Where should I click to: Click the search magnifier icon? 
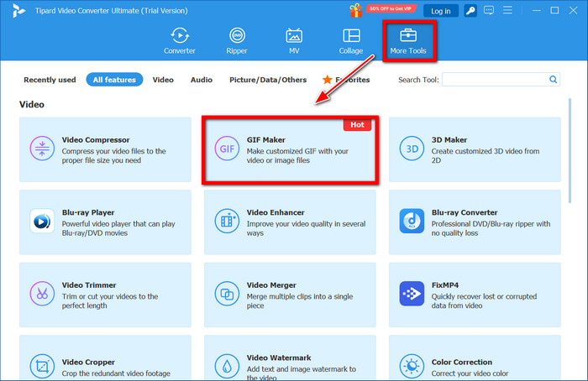click(554, 80)
